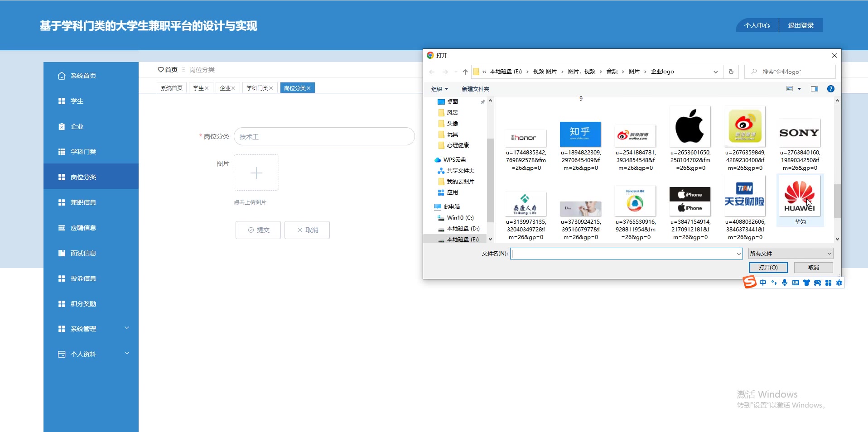Open Sogou voice input microphone
The image size is (868, 432).
pos(785,283)
